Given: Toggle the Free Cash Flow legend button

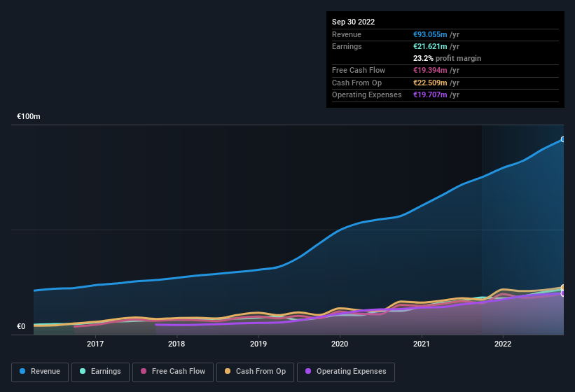Looking at the screenshot, I should click(173, 372).
